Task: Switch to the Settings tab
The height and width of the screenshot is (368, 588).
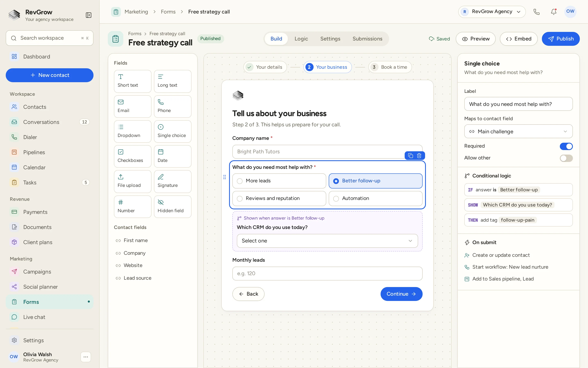Action: click(330, 39)
